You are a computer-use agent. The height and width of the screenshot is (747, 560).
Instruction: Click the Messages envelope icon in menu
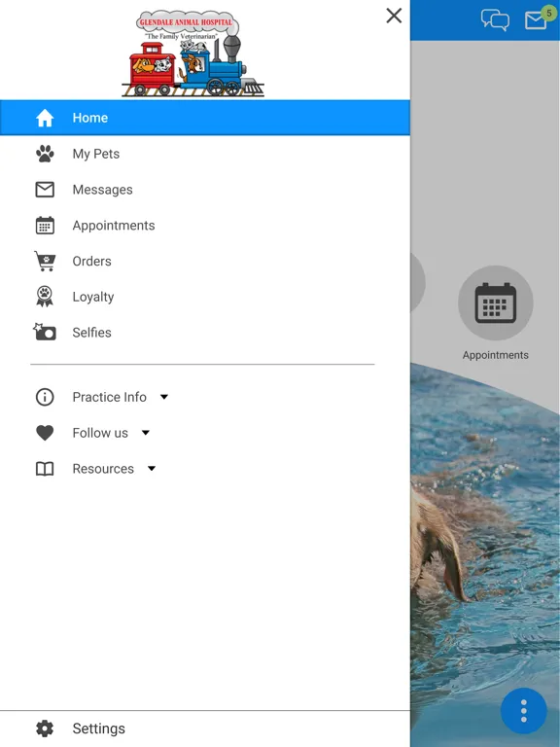coord(45,189)
